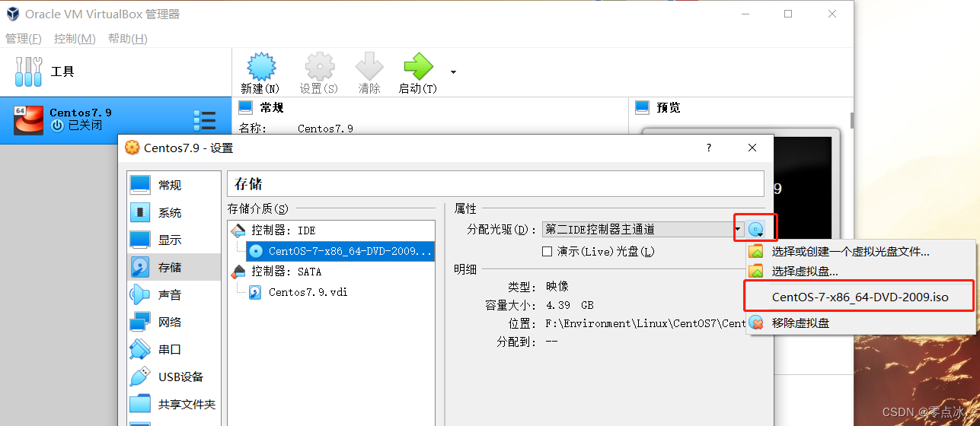
Task: Go to 显示 settings category
Action: 174,240
